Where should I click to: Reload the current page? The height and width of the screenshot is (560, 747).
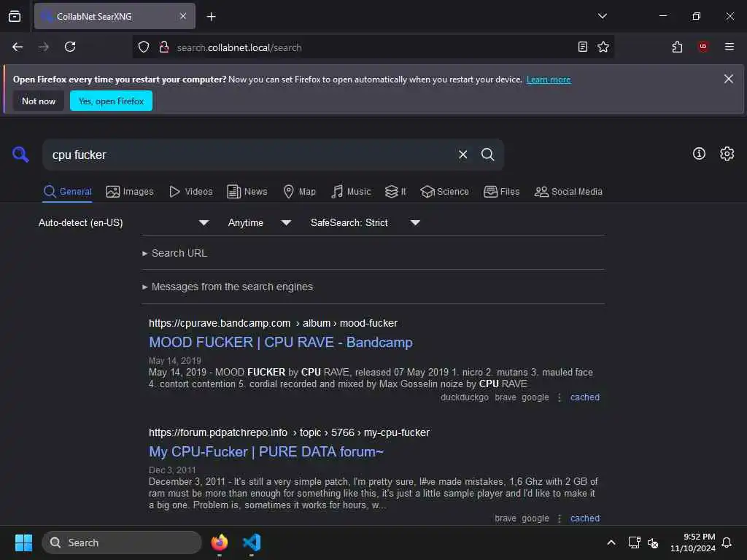coord(70,47)
